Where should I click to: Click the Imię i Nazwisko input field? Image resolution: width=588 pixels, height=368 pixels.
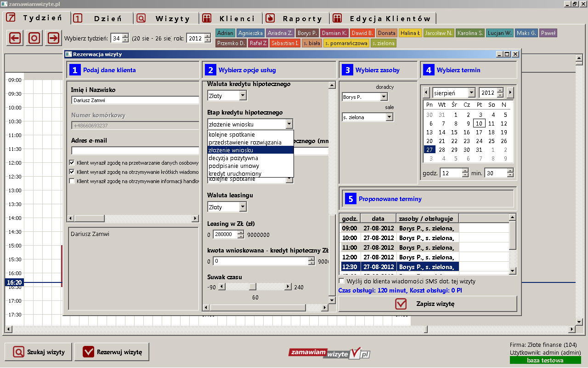[x=135, y=100]
